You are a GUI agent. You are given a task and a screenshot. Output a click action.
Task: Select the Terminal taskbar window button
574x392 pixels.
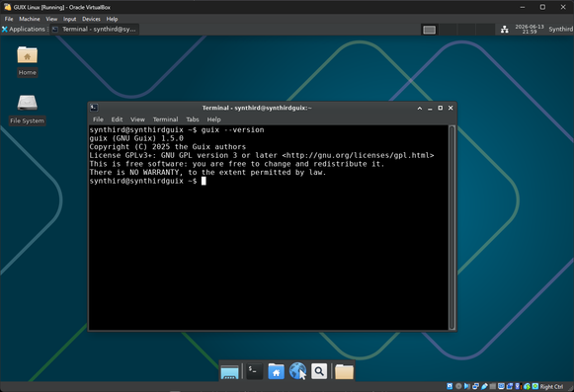(x=95, y=29)
